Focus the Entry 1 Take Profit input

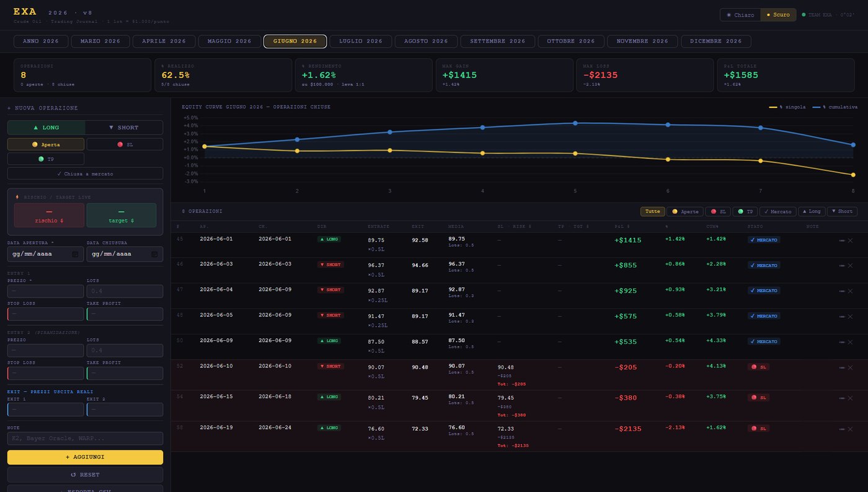click(x=125, y=314)
